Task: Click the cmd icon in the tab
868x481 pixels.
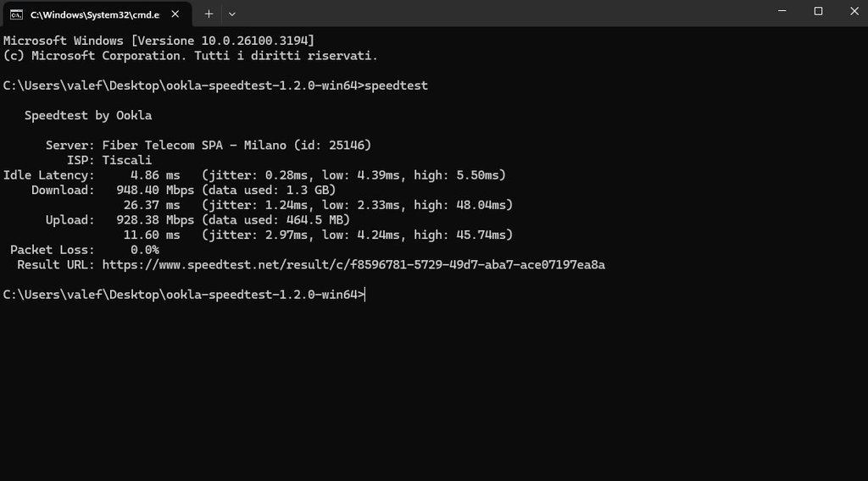Action: point(16,14)
